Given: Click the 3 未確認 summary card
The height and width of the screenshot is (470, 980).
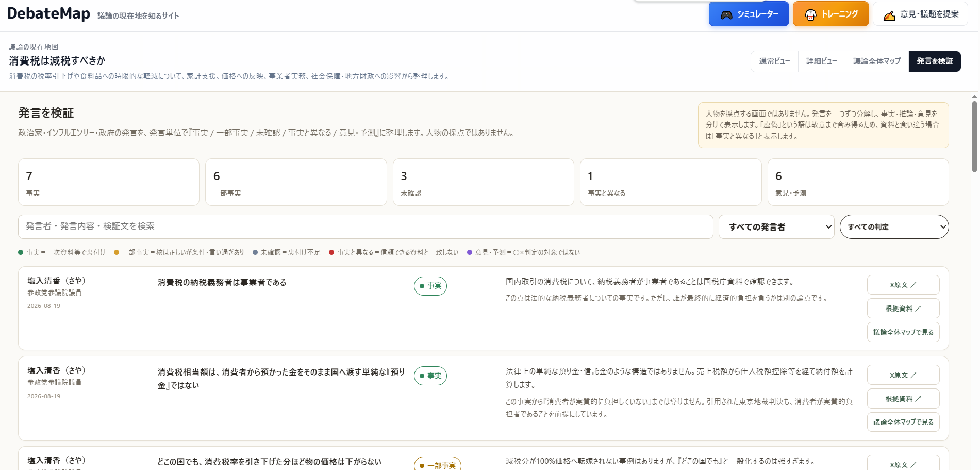Looking at the screenshot, I should [484, 182].
